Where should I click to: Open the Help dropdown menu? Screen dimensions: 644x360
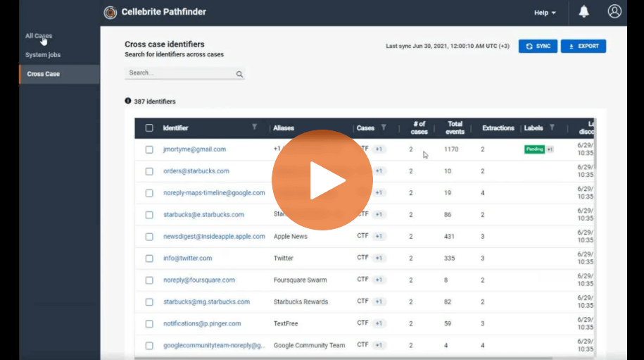545,13
